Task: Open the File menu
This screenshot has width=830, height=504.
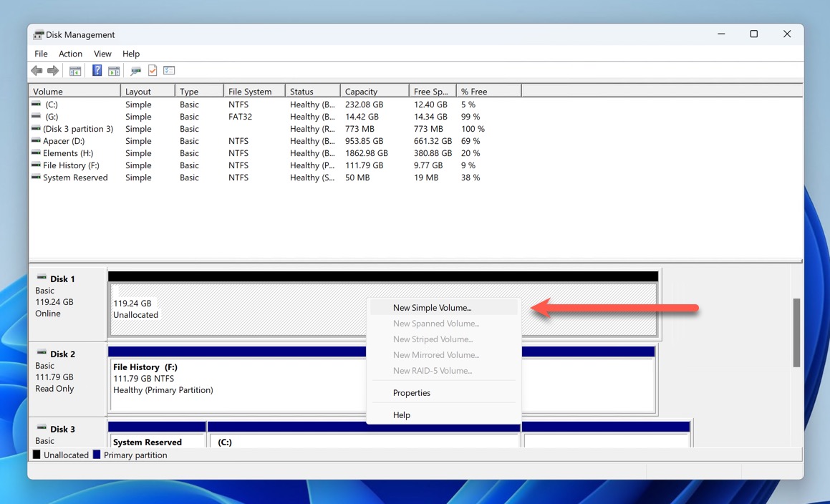Action: tap(41, 54)
